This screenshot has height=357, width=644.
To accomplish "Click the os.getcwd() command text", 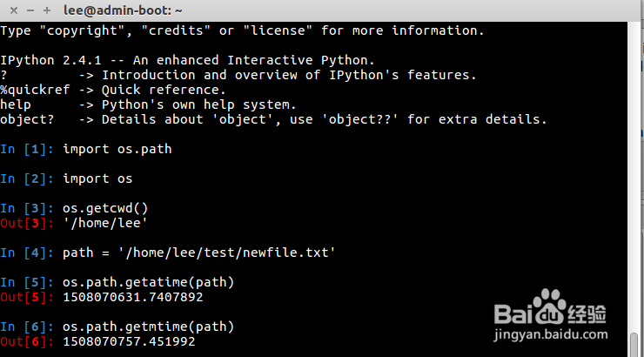I will click(105, 208).
